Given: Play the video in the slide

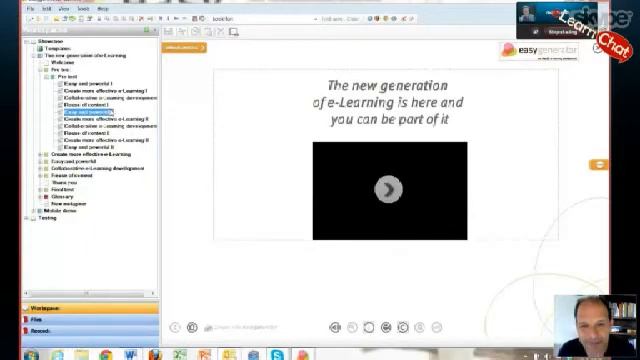Looking at the screenshot, I should click(x=388, y=189).
